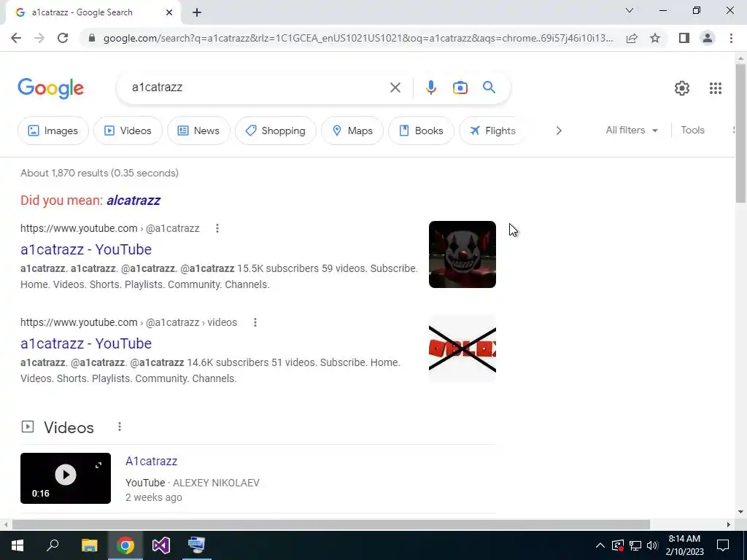Open options for second result
Viewport: 747px width, 560px height.
255,322
